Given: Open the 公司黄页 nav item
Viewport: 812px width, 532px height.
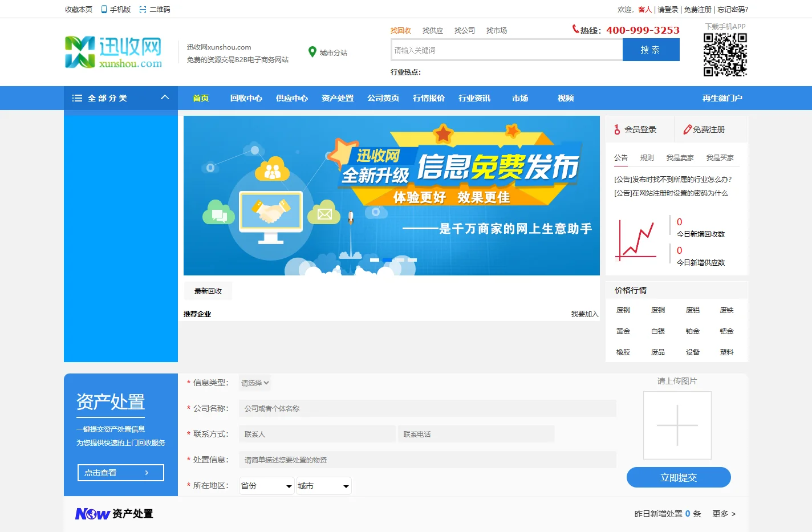Looking at the screenshot, I should [383, 98].
